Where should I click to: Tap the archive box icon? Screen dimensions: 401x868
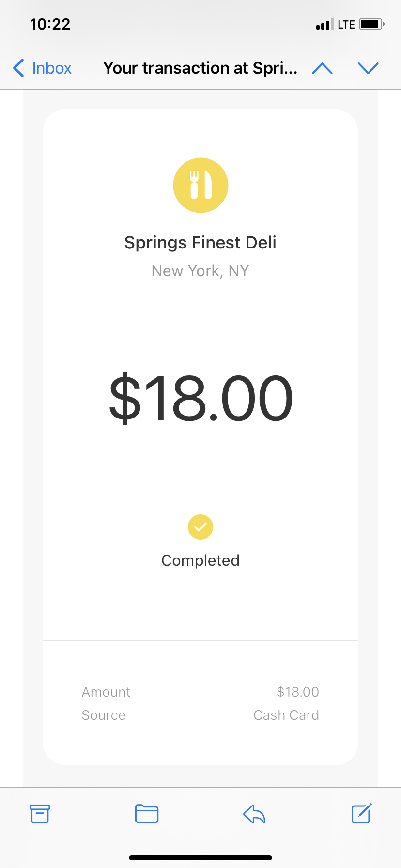point(40,814)
